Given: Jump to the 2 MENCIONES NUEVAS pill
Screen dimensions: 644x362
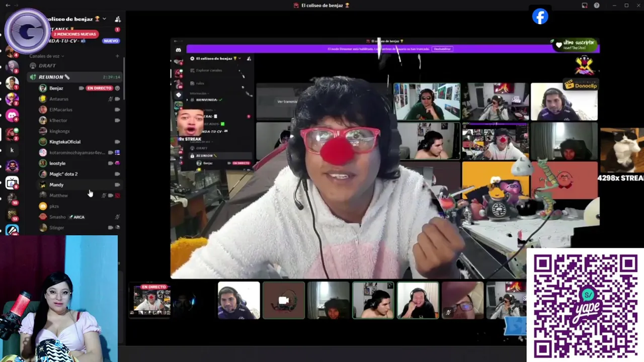Looking at the screenshot, I should tap(74, 34).
